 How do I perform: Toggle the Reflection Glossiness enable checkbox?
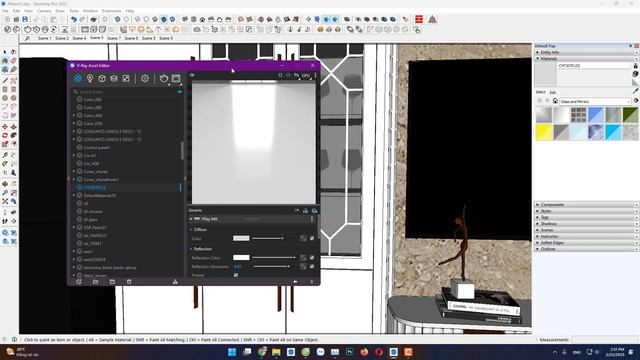point(312,267)
